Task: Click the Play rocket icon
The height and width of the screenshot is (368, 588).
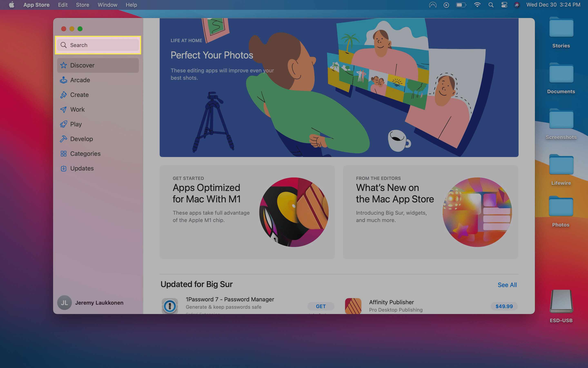Action: pyautogui.click(x=63, y=124)
